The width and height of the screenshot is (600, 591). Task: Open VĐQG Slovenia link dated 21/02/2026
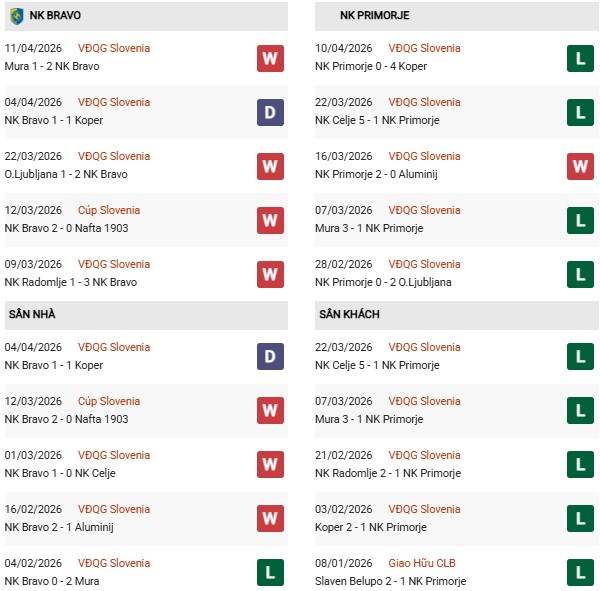tap(423, 455)
